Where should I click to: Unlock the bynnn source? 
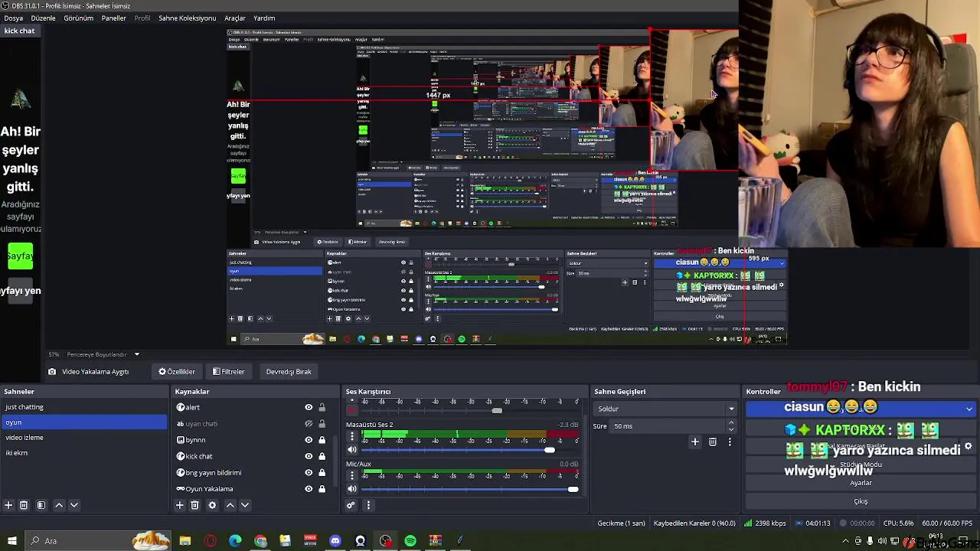(322, 440)
